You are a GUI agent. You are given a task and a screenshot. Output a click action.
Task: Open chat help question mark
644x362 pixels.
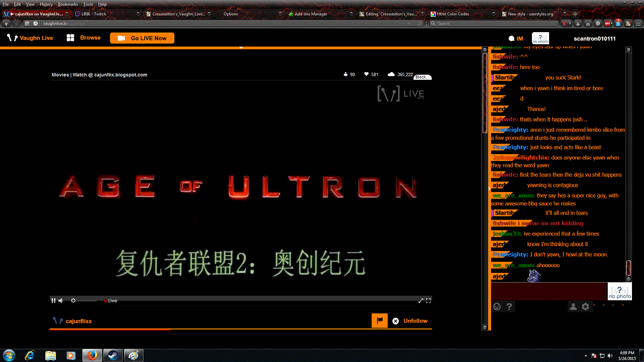pyautogui.click(x=509, y=306)
